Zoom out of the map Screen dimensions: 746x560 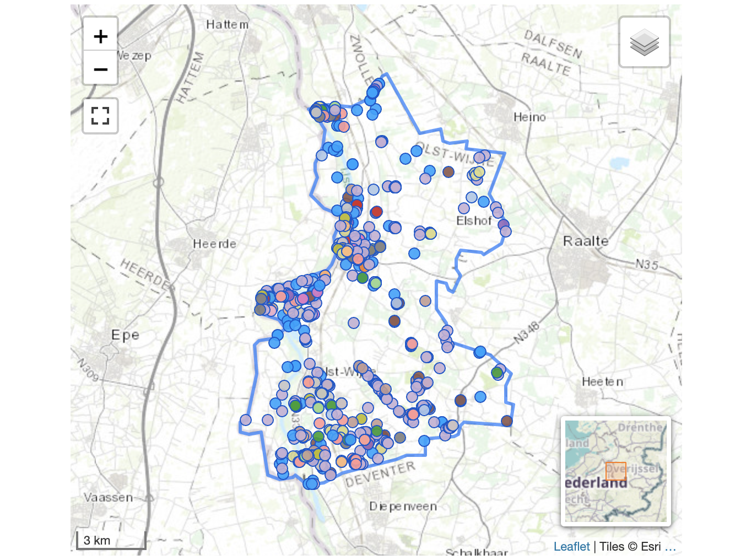pos(100,69)
